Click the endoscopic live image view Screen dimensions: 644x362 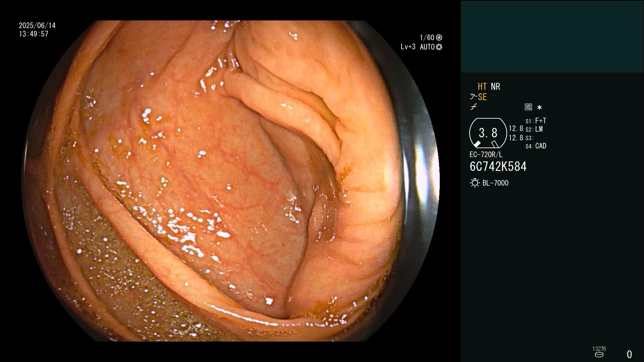pyautogui.click(x=230, y=181)
